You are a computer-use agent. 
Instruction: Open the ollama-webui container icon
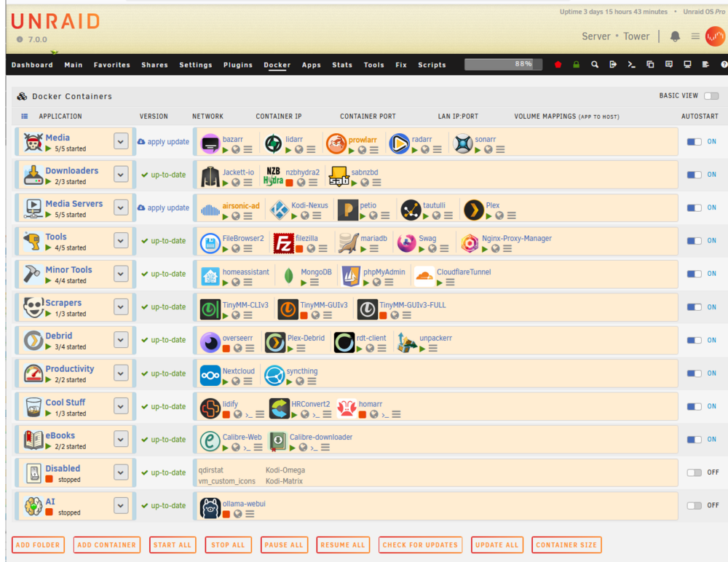click(x=210, y=507)
